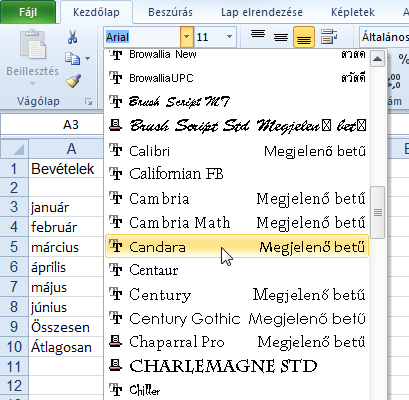Select row 1 header

click(14, 169)
